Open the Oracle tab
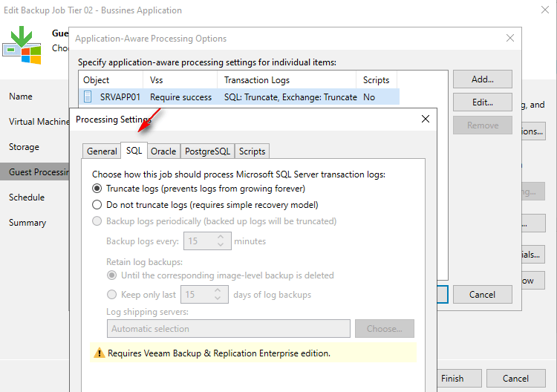Viewport: 557px width, 392px height. tap(163, 151)
